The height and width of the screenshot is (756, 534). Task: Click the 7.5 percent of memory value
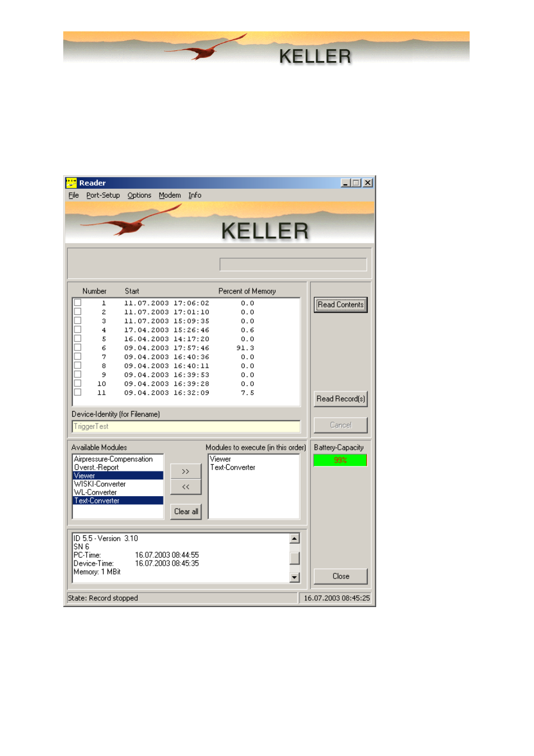click(x=247, y=393)
